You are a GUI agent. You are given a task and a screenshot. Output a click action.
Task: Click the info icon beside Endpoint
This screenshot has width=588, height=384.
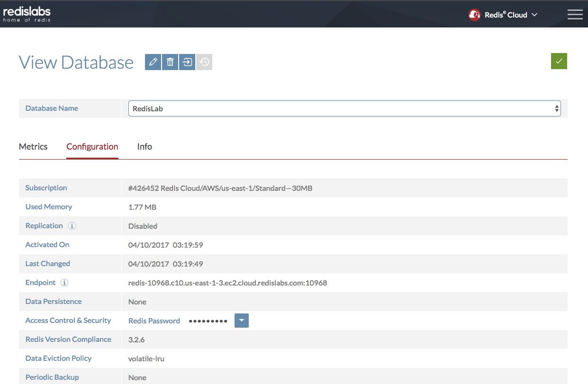click(65, 283)
